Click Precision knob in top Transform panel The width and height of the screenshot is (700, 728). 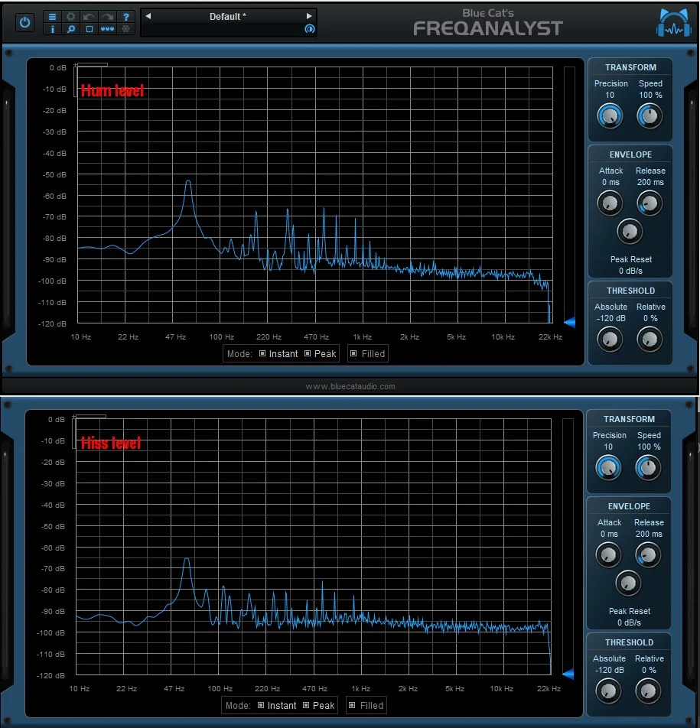pos(610,116)
